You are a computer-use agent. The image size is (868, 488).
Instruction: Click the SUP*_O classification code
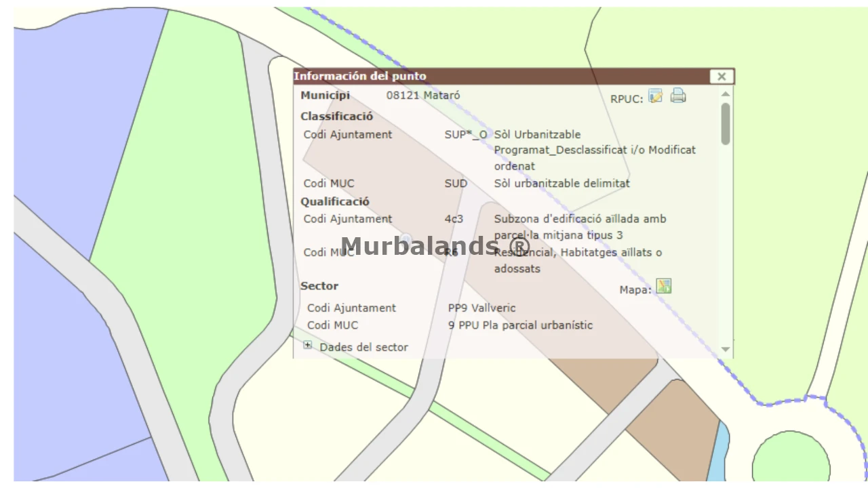tap(465, 134)
